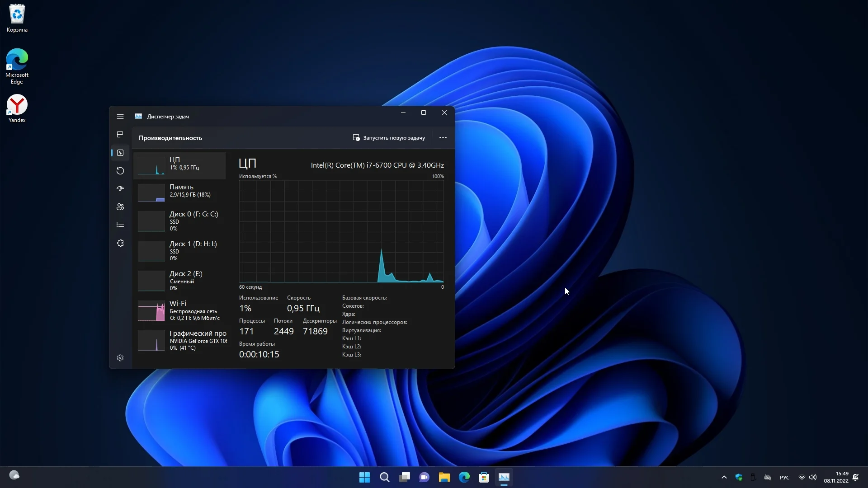This screenshot has height=488, width=868.
Task: Open the Users sidebar icon
Action: (120, 207)
